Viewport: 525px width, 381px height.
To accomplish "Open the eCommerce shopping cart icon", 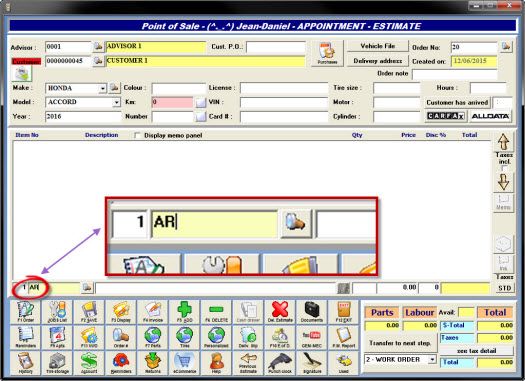I will (x=184, y=363).
